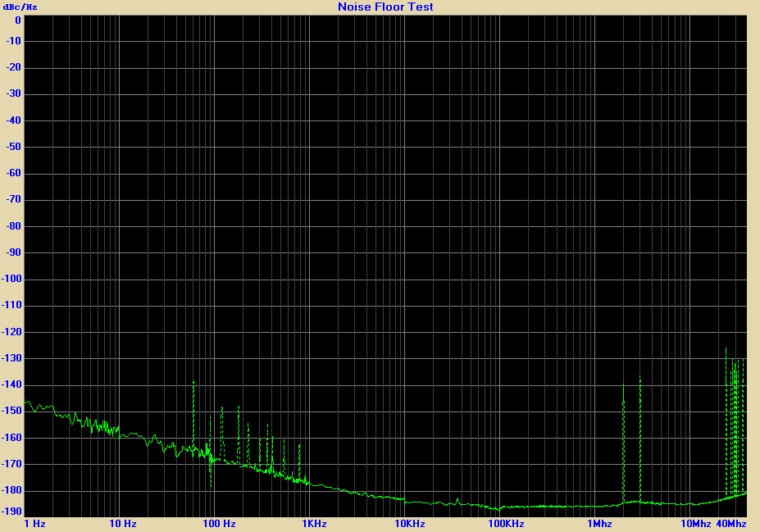Click the '1 Hz' frequency axis label

pyautogui.click(x=35, y=524)
